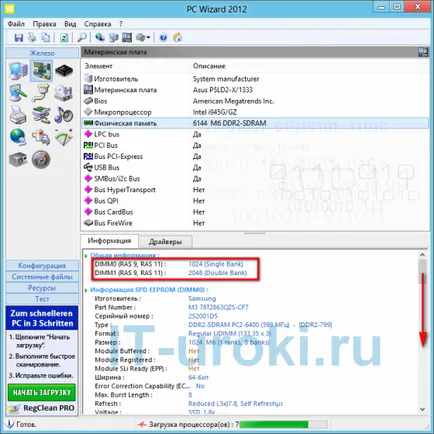Screen dimensions: 434x434
Task: Select the Bios row
Action: tap(255, 101)
